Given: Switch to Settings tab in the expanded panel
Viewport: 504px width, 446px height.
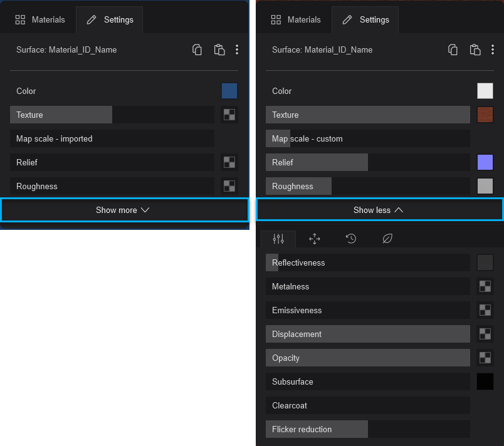Looking at the screenshot, I should click(365, 19).
